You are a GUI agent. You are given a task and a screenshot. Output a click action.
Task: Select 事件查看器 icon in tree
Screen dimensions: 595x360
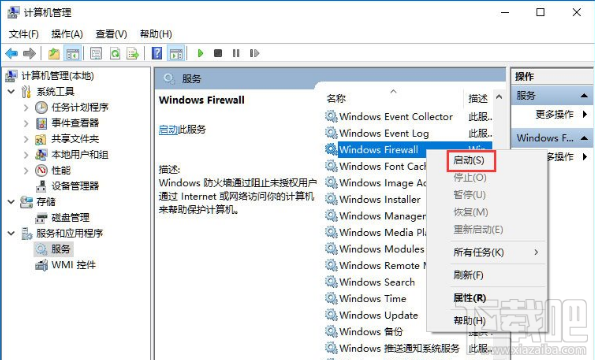41,123
